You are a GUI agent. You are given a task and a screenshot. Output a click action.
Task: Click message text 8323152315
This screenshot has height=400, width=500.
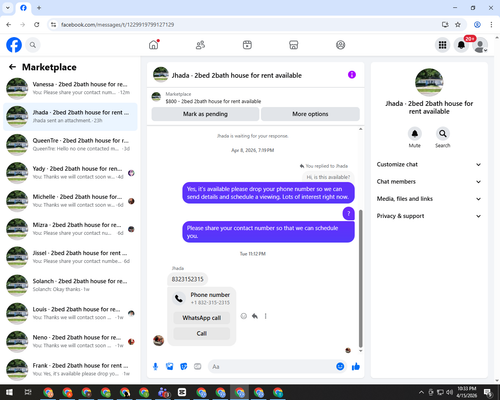(187, 279)
